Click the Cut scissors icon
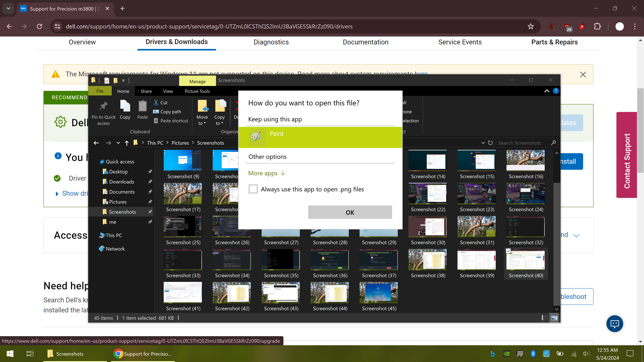Image resolution: width=644 pixels, height=362 pixels. tap(156, 102)
